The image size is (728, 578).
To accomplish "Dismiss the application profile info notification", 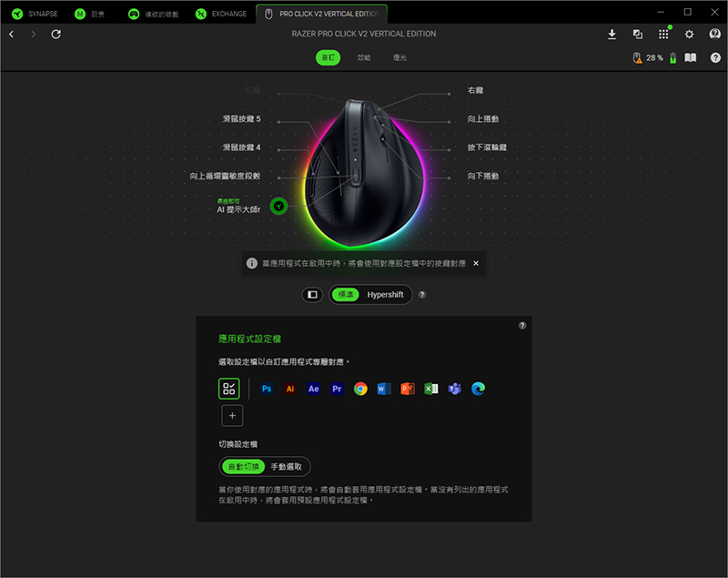I will (x=475, y=263).
